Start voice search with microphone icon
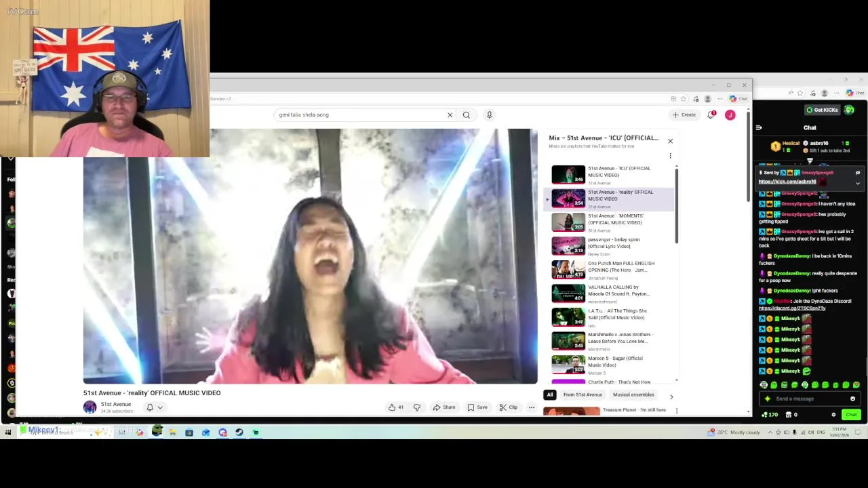This screenshot has height=488, width=868. coord(489,115)
